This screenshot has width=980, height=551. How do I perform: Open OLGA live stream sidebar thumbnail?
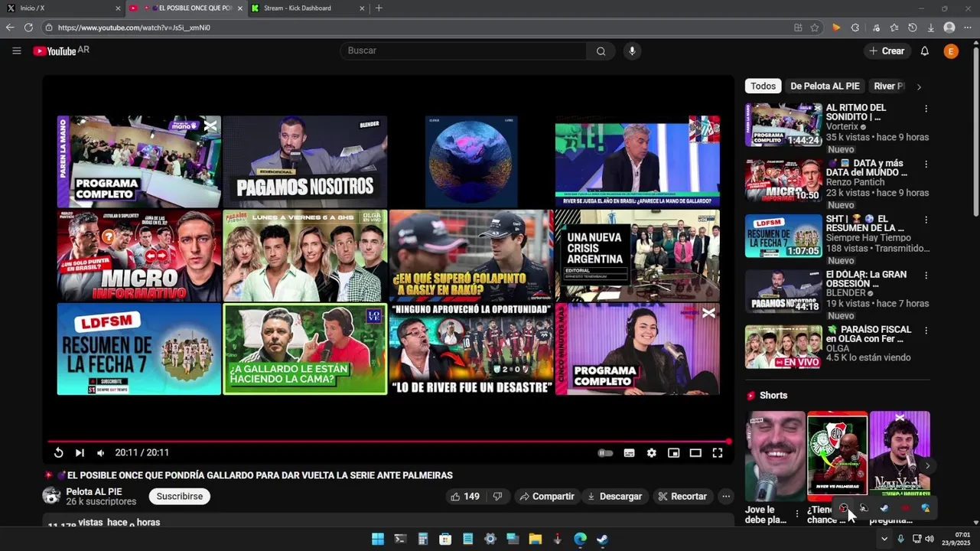pos(783,347)
